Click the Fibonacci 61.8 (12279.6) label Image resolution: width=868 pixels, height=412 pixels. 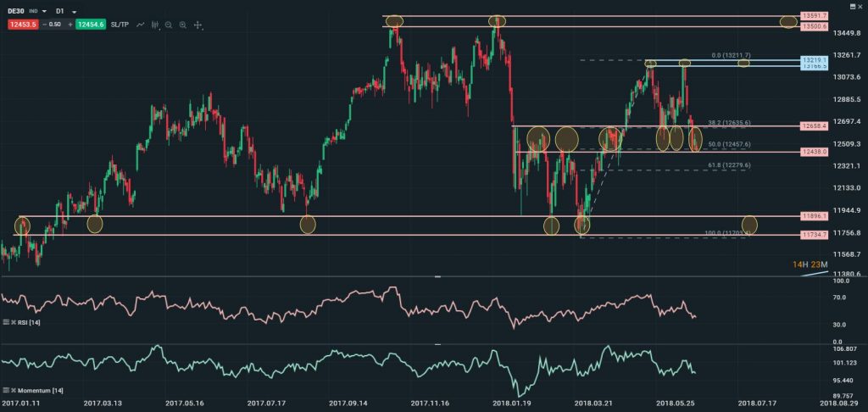pyautogui.click(x=728, y=165)
